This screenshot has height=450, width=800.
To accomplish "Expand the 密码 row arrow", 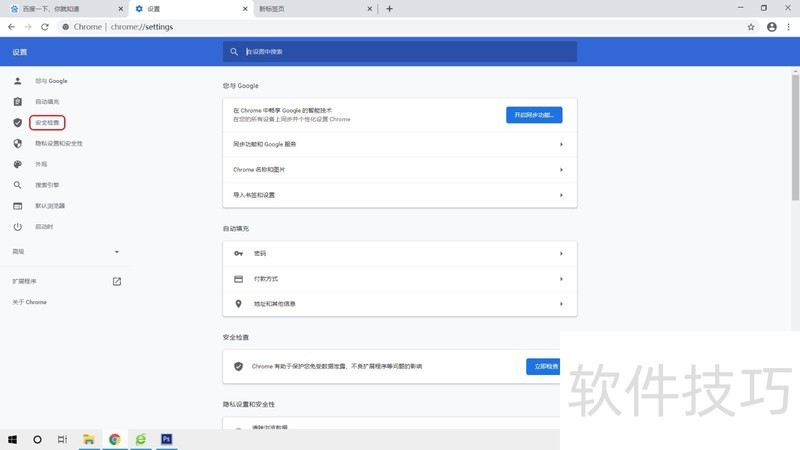I will click(561, 254).
